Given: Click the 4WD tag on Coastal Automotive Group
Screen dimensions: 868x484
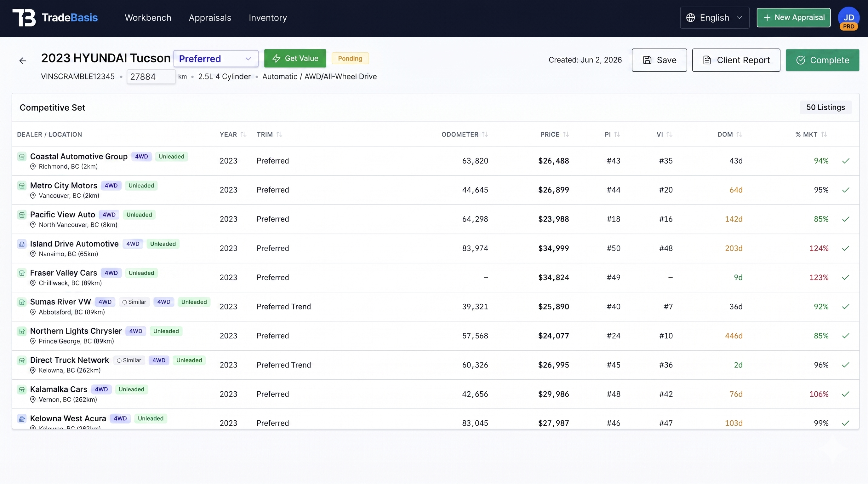Looking at the screenshot, I should point(141,156).
